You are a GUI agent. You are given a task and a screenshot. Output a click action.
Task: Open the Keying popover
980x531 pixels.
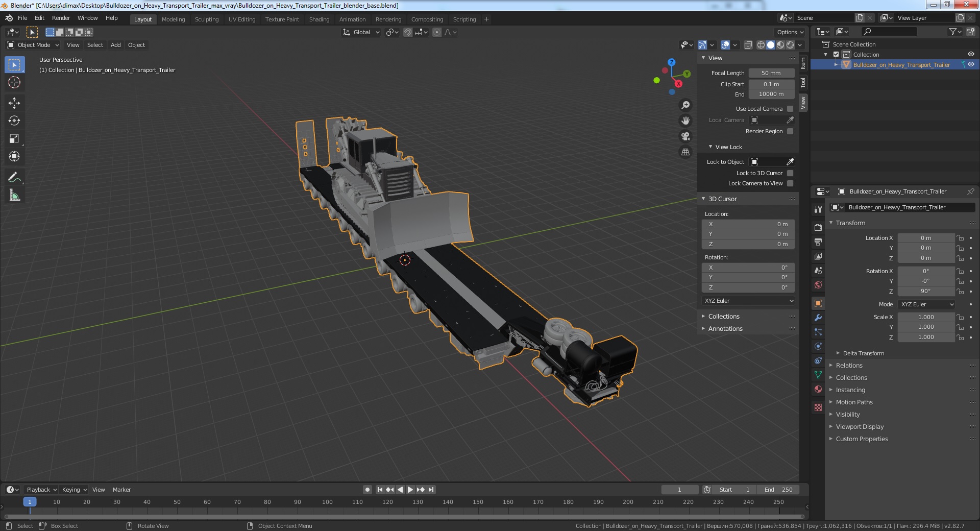point(74,490)
